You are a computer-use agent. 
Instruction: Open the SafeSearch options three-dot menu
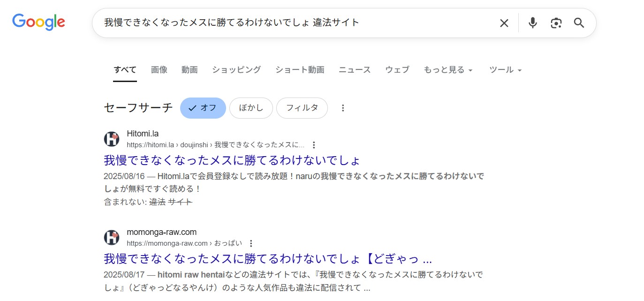343,108
